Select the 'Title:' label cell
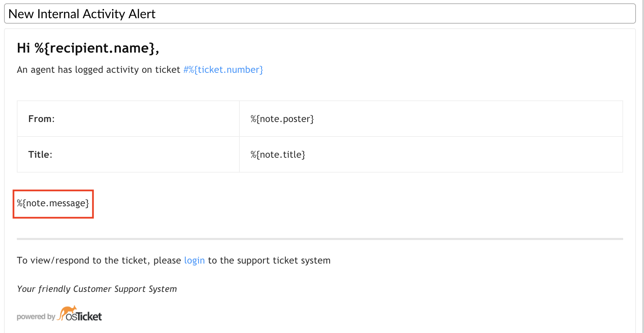The image size is (644, 333). pos(40,155)
